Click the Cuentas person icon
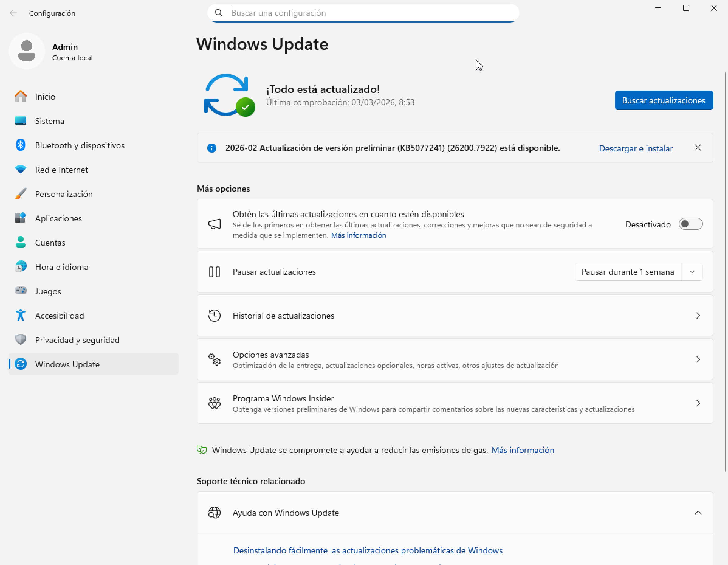The width and height of the screenshot is (728, 565). [x=21, y=242]
